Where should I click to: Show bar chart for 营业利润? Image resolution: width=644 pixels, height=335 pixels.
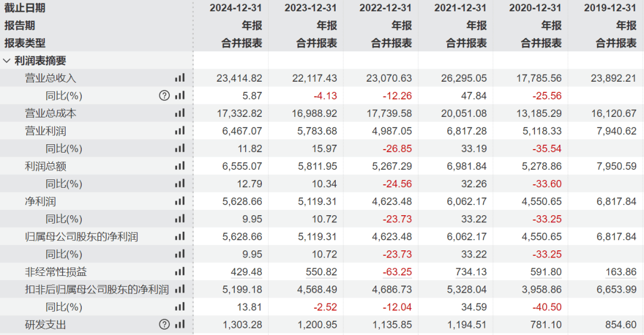(x=179, y=131)
